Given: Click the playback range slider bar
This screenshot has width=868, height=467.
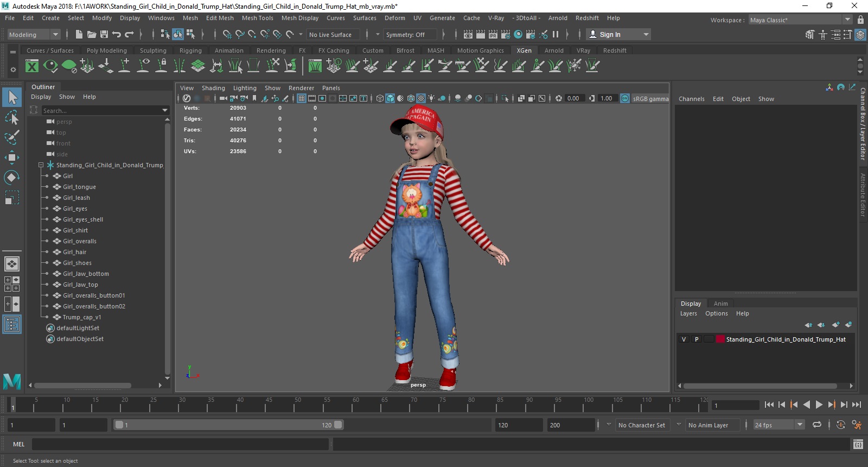Looking at the screenshot, I should [228, 425].
